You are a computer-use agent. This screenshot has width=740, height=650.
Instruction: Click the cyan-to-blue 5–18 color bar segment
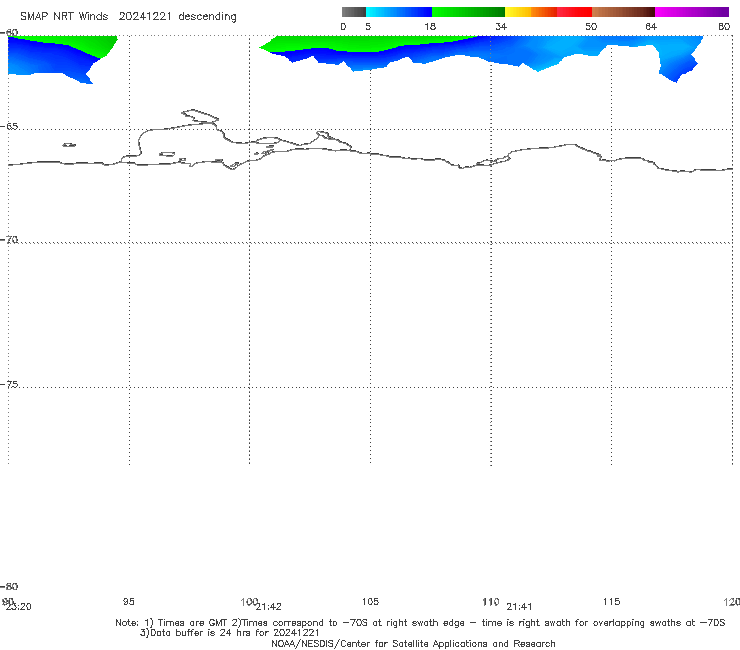tap(399, 12)
